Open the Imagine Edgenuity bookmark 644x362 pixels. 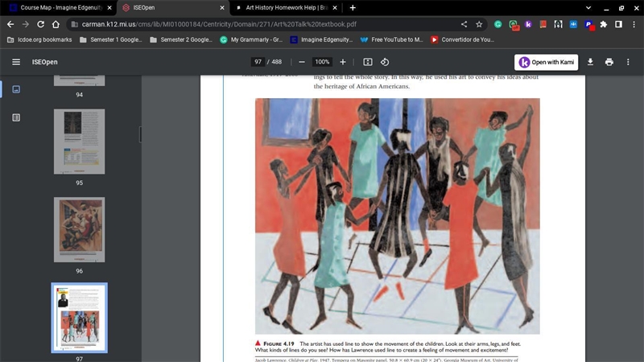(321, 39)
